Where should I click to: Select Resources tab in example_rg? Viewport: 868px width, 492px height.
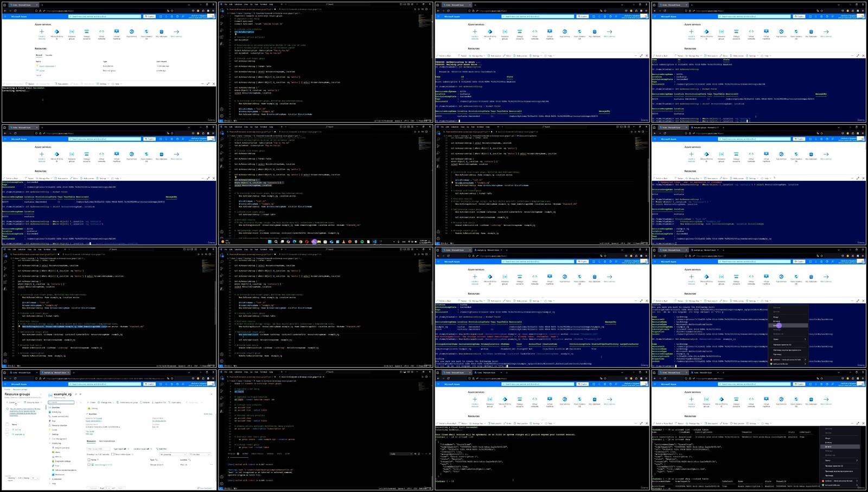click(91, 441)
